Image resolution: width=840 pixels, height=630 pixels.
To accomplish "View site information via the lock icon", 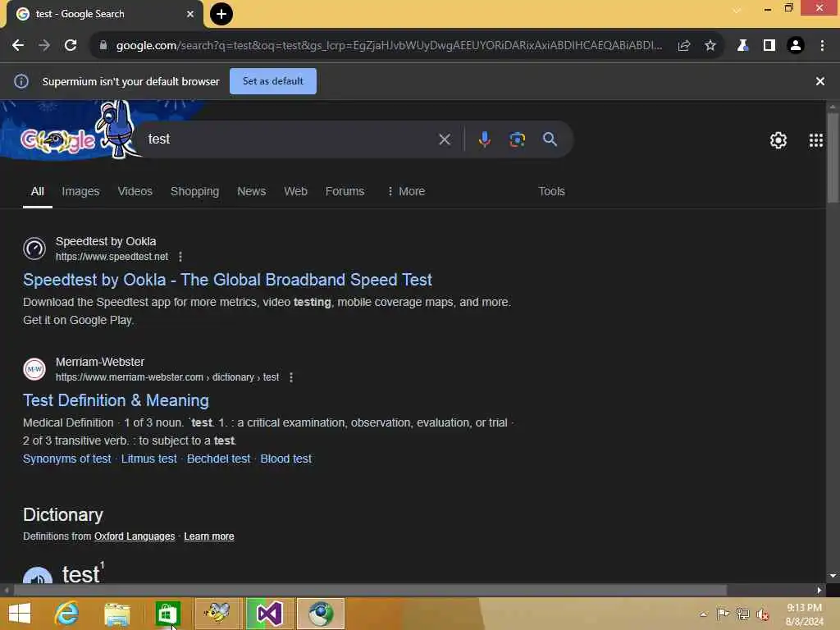I will 103,46.
